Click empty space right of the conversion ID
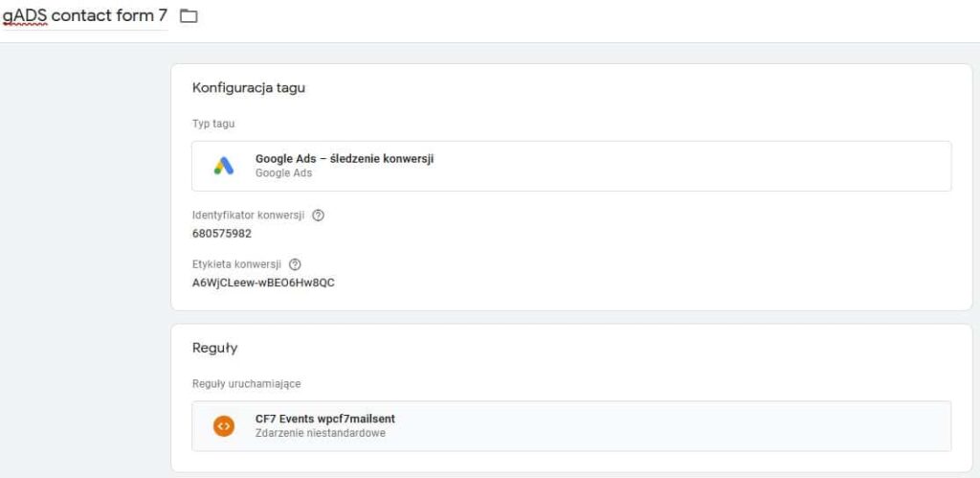Screen dimensions: 980x478 pyautogui.click(x=574, y=233)
